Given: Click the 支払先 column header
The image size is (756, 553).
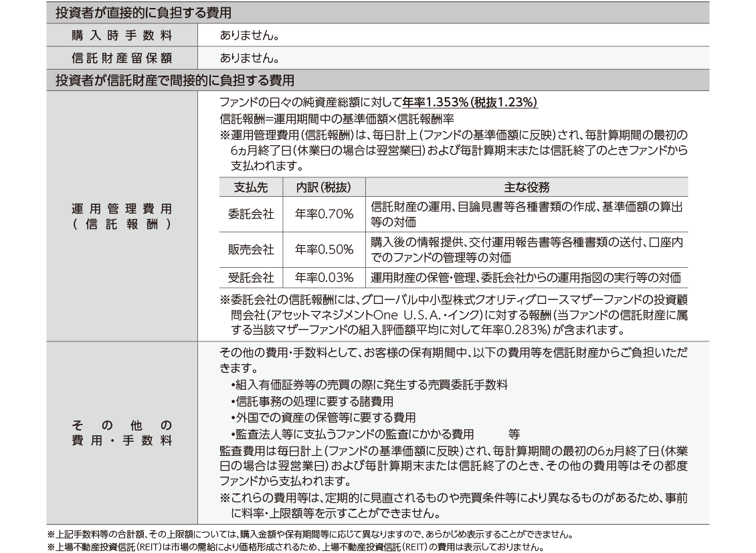Looking at the screenshot, I should [x=250, y=187].
